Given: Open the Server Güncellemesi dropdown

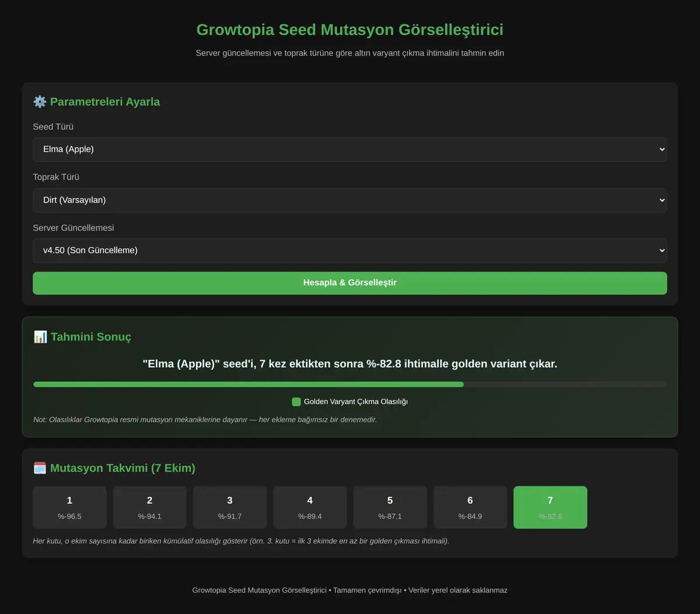Looking at the screenshot, I should point(350,251).
